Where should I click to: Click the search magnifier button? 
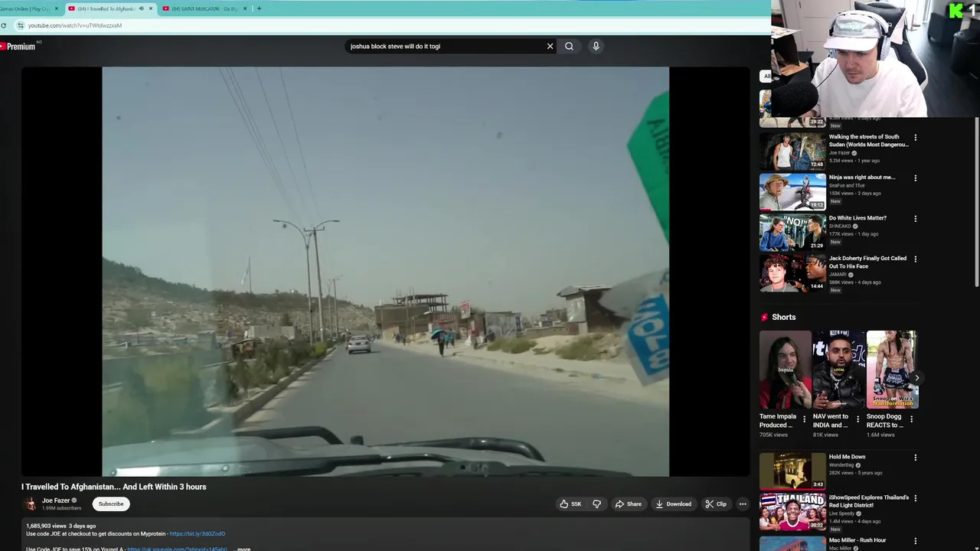pos(569,46)
